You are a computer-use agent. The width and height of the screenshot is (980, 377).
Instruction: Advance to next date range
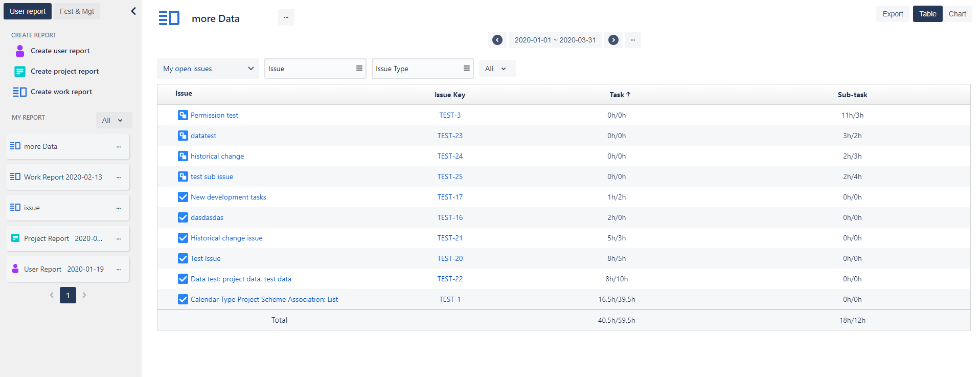pos(613,40)
